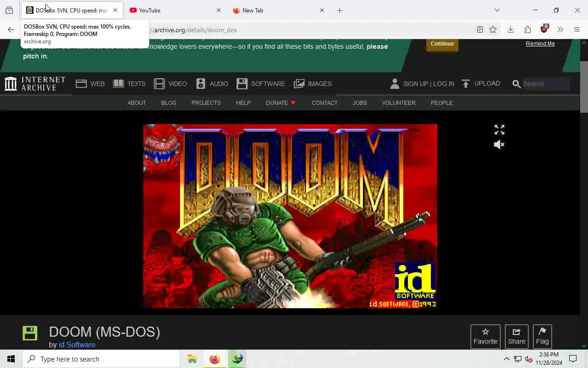This screenshot has width=588, height=368.
Task: Click the DOOM game emulator screen
Action: [x=290, y=216]
